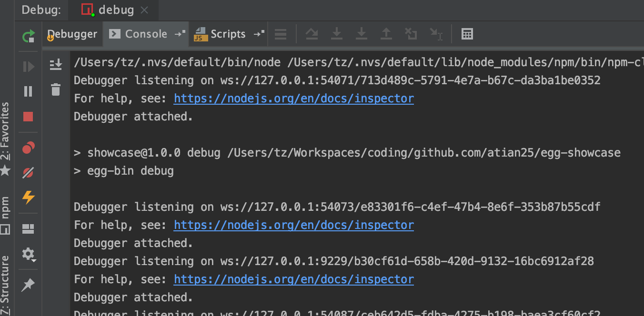Switch to the Debugger tab
Viewport: 644px width, 316px height.
coord(72,34)
